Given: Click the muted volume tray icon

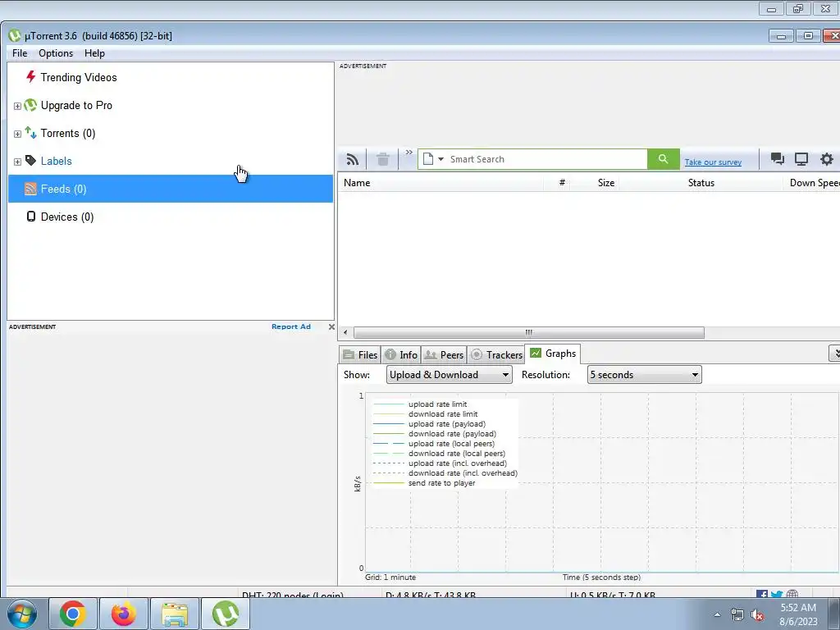Looking at the screenshot, I should tap(757, 615).
